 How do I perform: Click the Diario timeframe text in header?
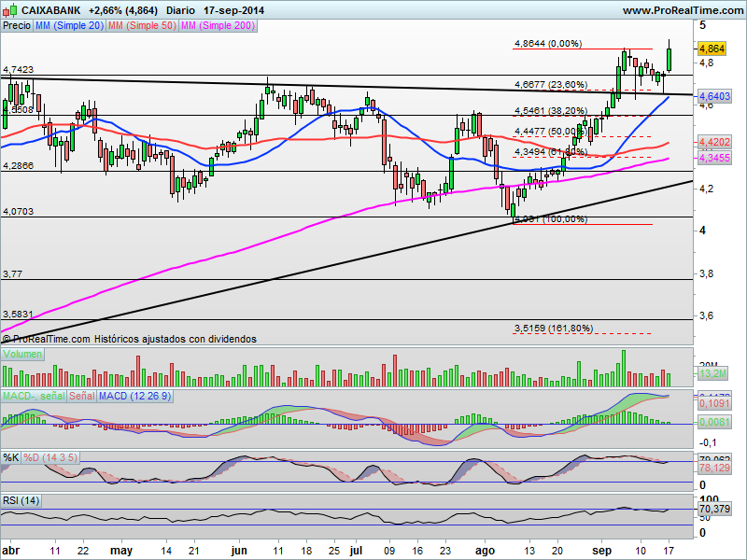coord(180,10)
